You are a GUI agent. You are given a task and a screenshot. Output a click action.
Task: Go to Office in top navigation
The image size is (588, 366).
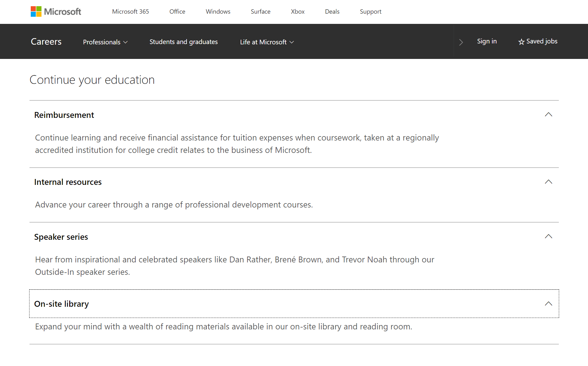pyautogui.click(x=177, y=11)
